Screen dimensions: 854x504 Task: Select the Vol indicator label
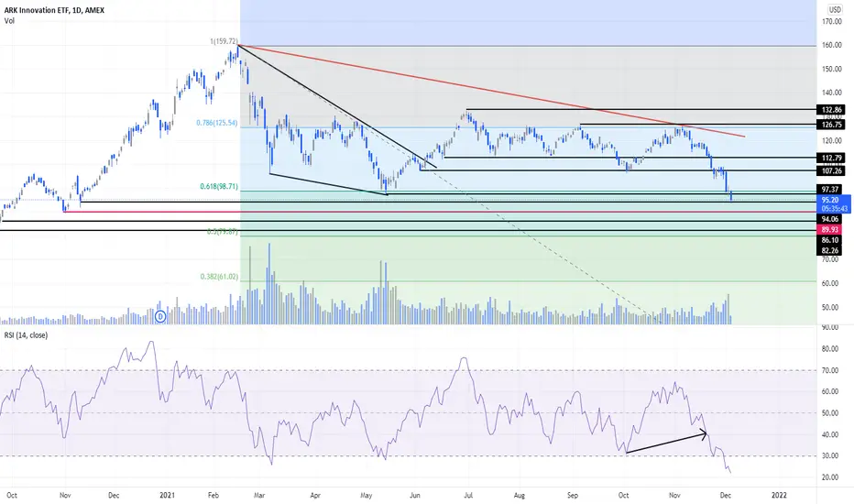tap(9, 21)
